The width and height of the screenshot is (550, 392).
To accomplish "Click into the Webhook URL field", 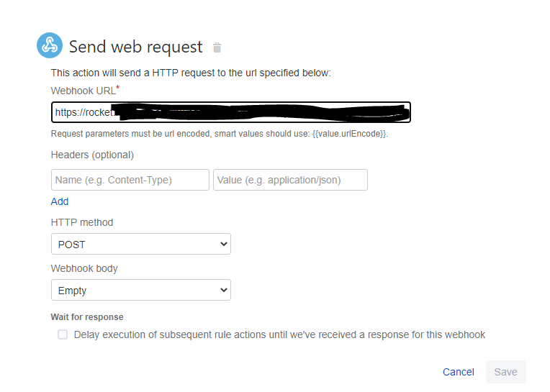I will 231,112.
